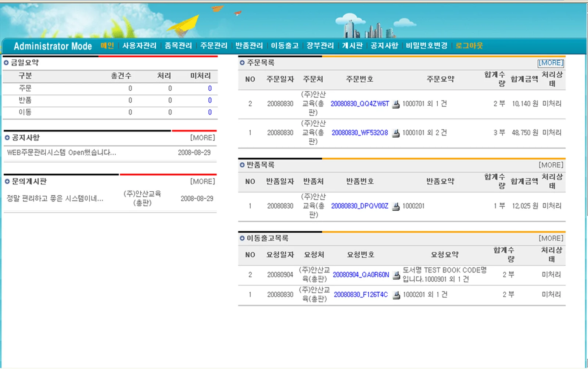This screenshot has height=369, width=588.
Task: Click print icon beside order 20080830_QQ4ZW6T
Action: [396, 104]
